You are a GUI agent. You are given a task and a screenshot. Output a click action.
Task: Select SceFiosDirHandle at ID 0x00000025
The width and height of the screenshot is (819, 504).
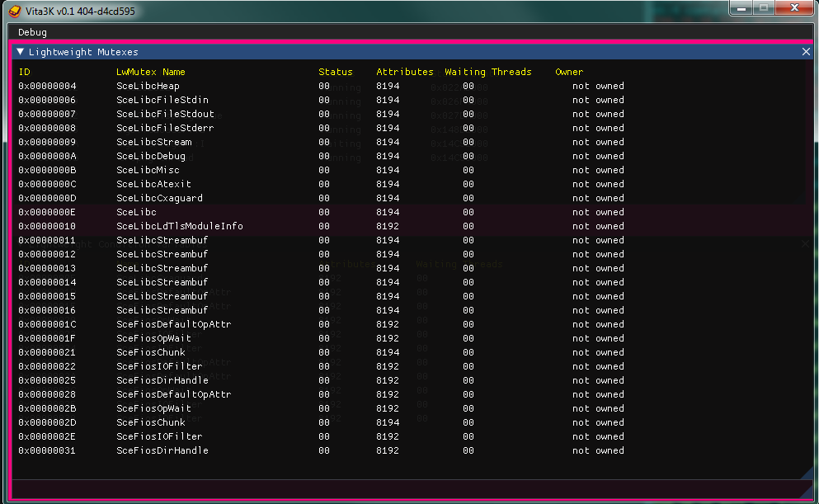162,381
